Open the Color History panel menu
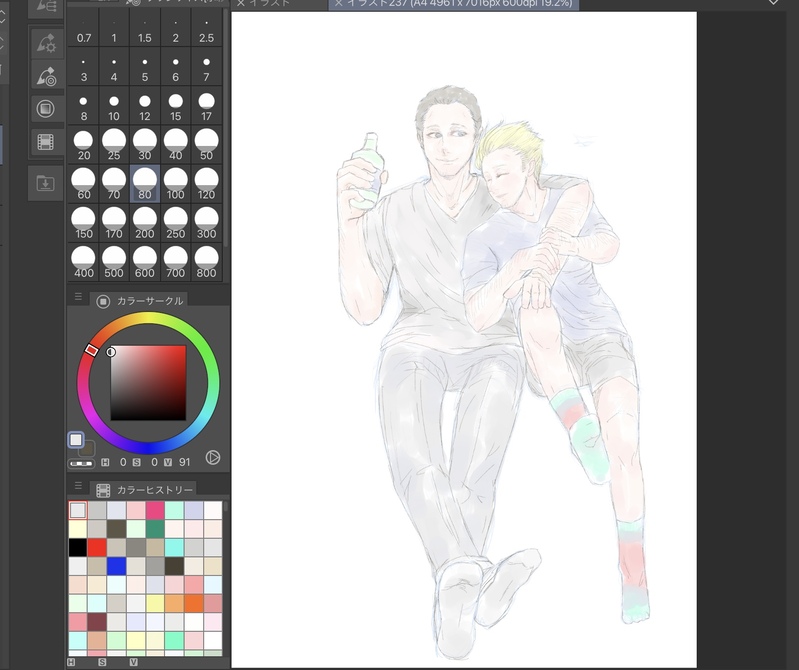 click(78, 488)
